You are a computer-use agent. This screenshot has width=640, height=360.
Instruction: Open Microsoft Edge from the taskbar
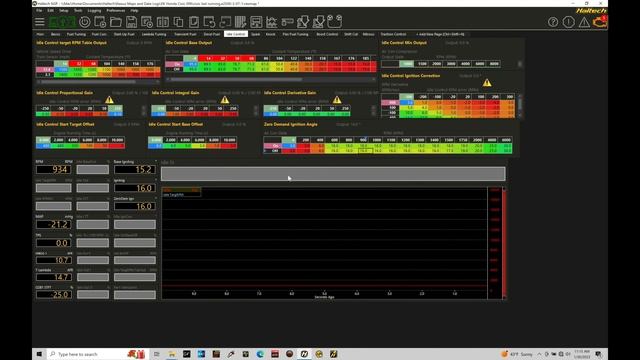pos(260,354)
